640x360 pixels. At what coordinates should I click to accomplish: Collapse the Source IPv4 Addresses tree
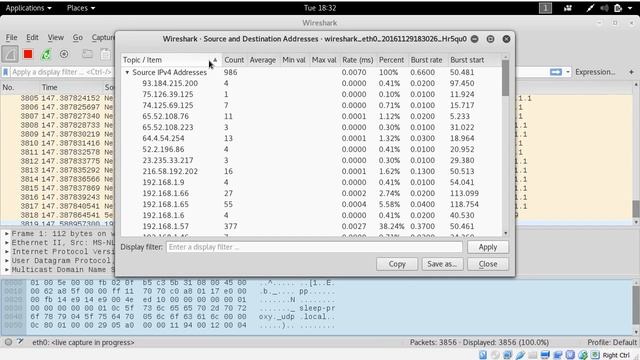click(x=127, y=72)
